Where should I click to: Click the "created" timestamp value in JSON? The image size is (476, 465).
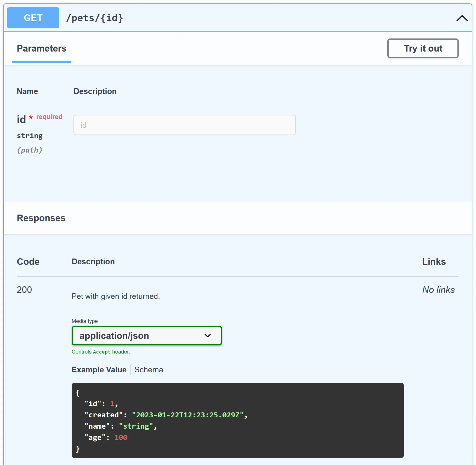(x=188, y=415)
